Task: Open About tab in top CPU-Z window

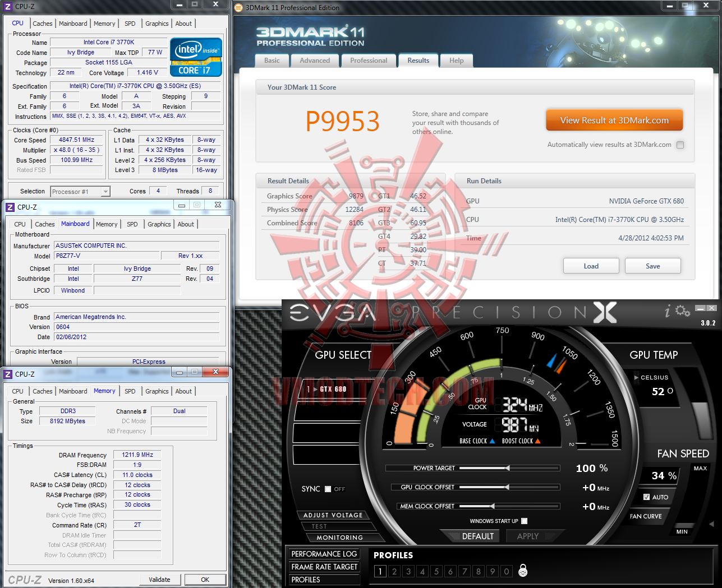Action: click(183, 24)
